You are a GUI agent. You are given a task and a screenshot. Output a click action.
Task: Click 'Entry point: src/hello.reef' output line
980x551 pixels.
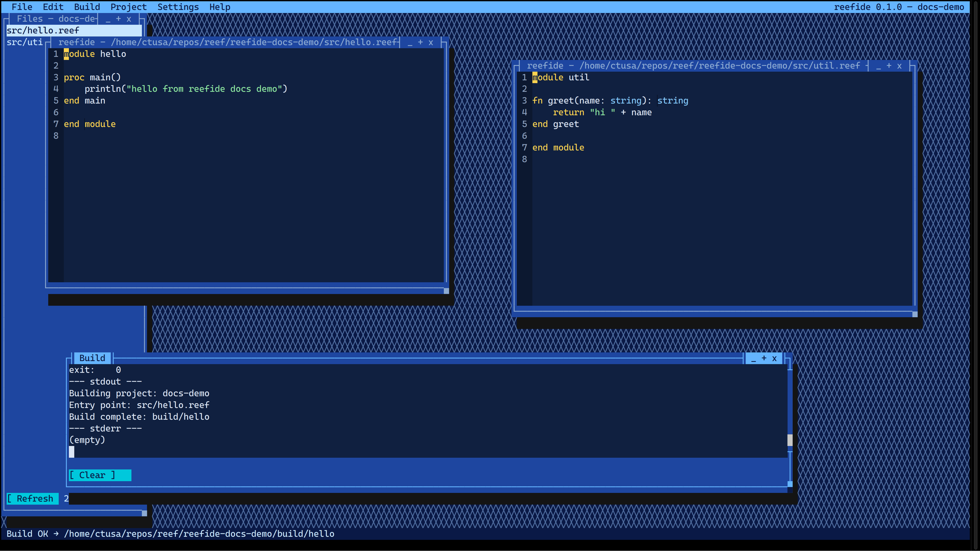(139, 405)
